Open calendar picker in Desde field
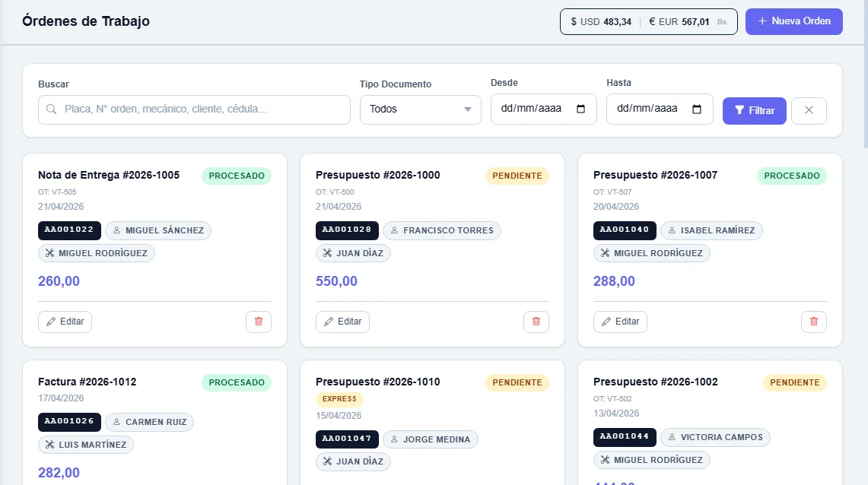This screenshot has width=868, height=485. click(580, 109)
